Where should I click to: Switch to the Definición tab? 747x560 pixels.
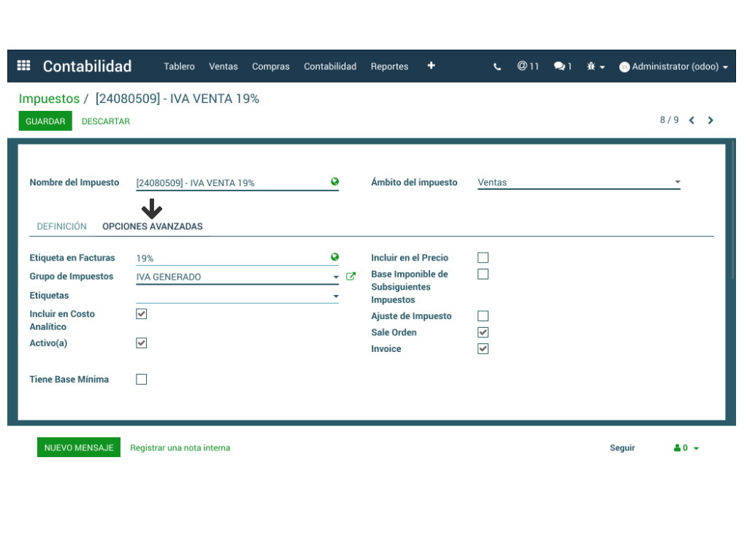tap(61, 226)
